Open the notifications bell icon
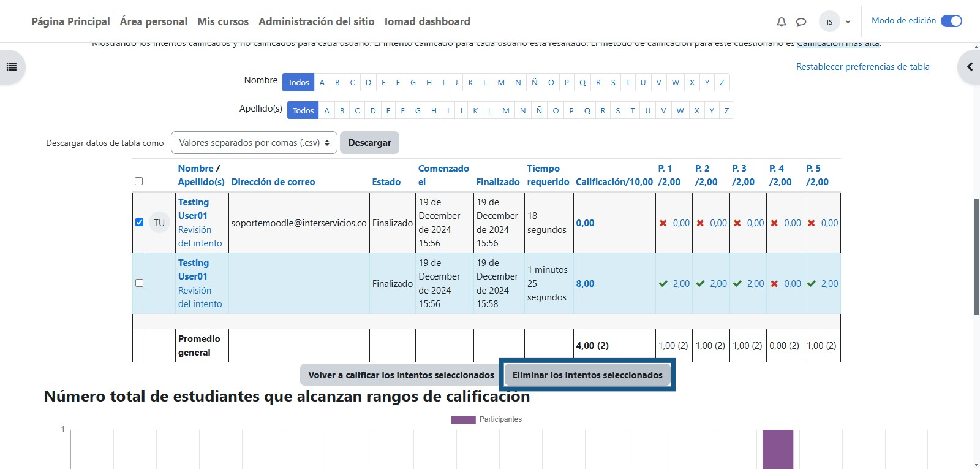 pyautogui.click(x=781, y=21)
